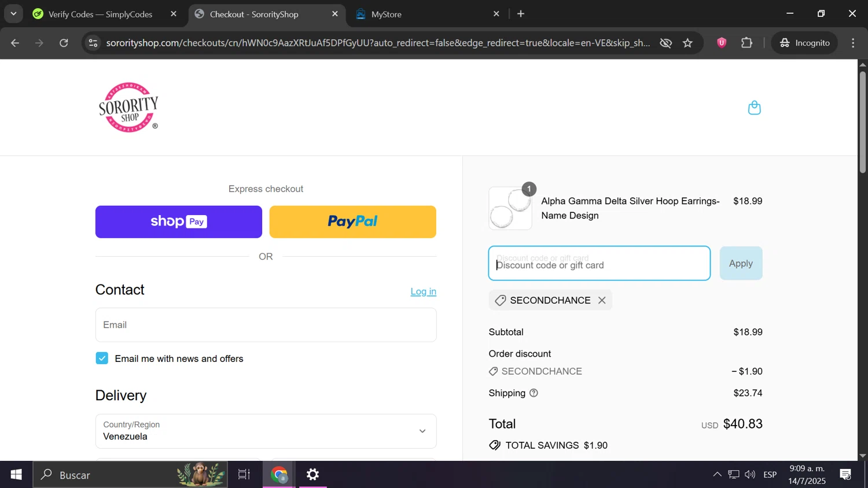Focus the Email input field
The width and height of the screenshot is (868, 488).
(266, 325)
